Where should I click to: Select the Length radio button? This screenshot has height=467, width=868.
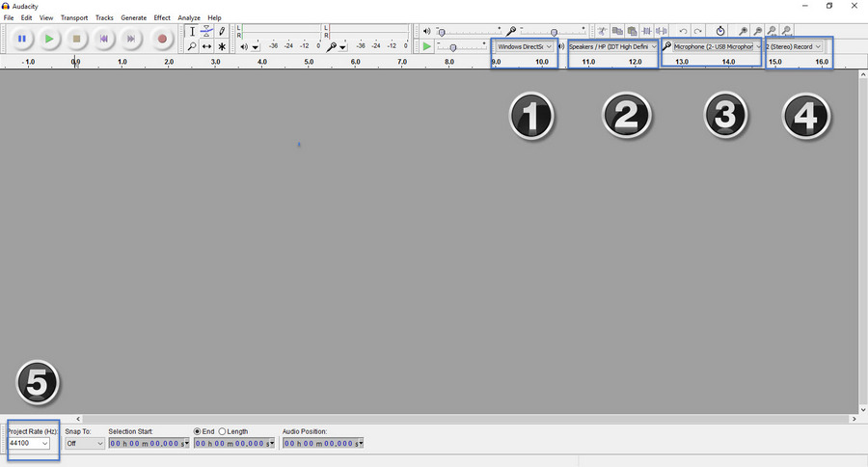coord(222,431)
